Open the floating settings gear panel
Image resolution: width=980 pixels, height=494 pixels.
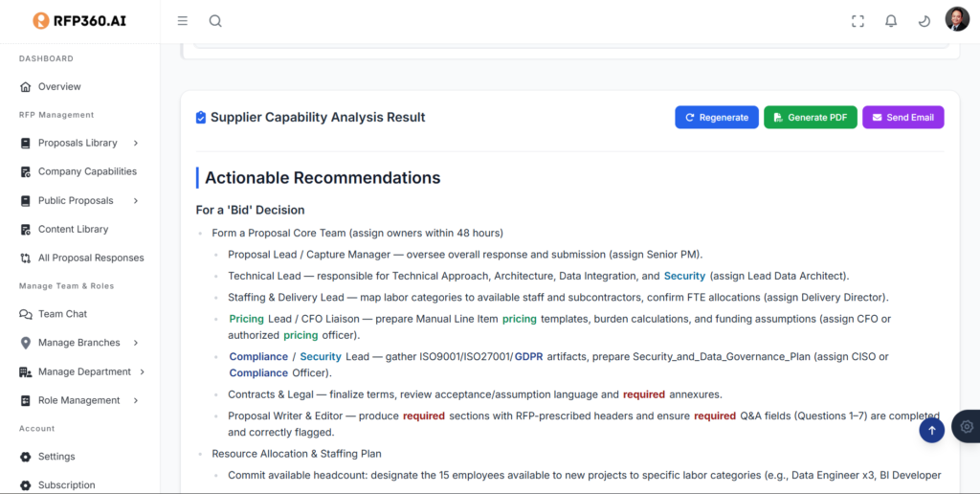click(x=967, y=426)
